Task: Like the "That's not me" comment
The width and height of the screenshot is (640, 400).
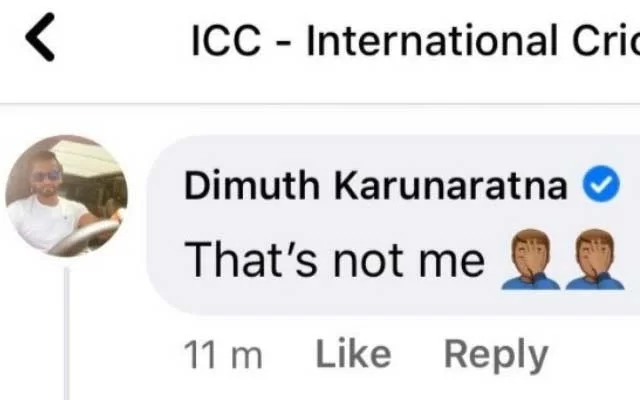Action: 353,353
